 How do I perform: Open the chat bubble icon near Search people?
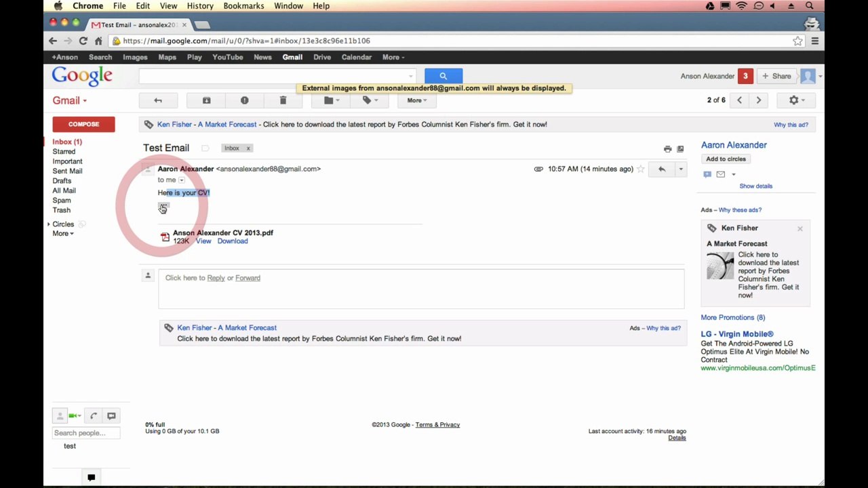pos(111,416)
